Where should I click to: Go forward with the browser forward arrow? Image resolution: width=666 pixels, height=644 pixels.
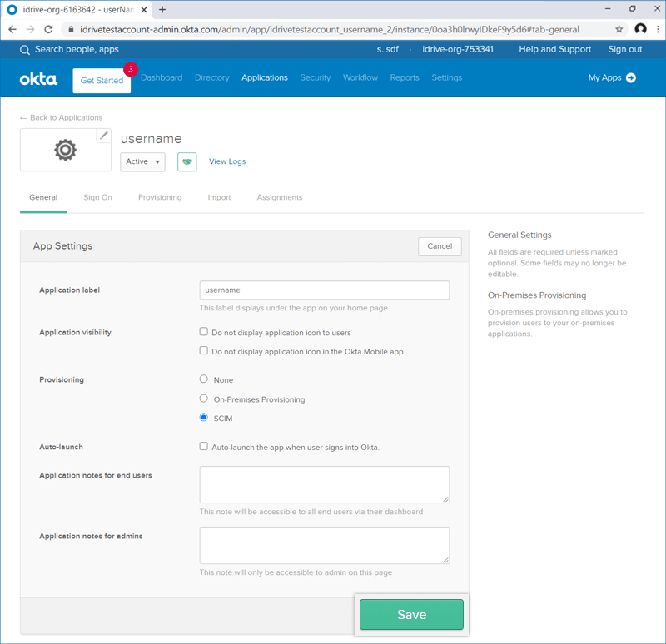(30, 29)
